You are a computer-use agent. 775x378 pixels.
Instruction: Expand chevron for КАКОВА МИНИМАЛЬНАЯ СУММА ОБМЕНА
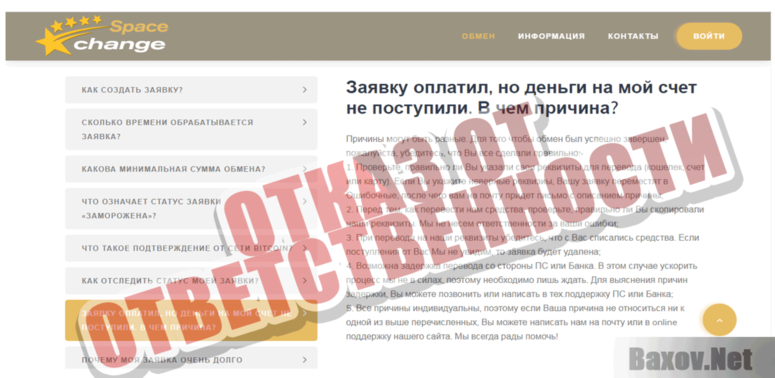(305, 169)
